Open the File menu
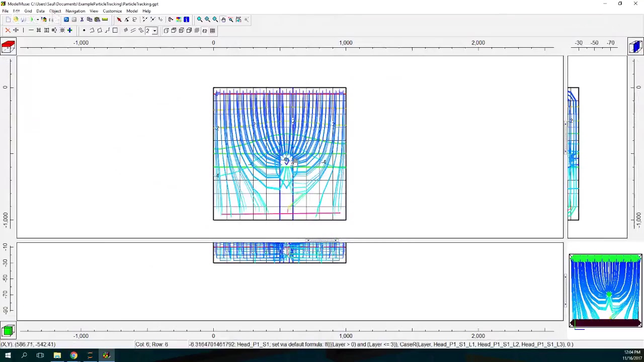Viewport: 644px width, 362px height. (x=5, y=11)
